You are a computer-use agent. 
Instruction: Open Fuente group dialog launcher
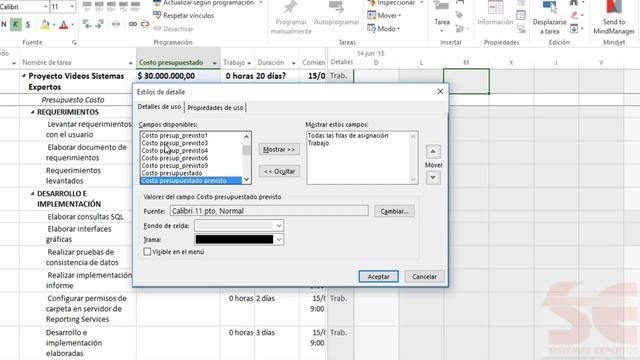click(74, 42)
